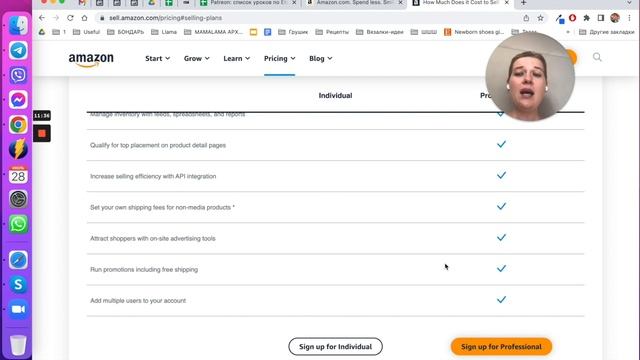This screenshot has width=640, height=360.
Task: Open Google Drive bookmark icon
Action: click(42, 32)
